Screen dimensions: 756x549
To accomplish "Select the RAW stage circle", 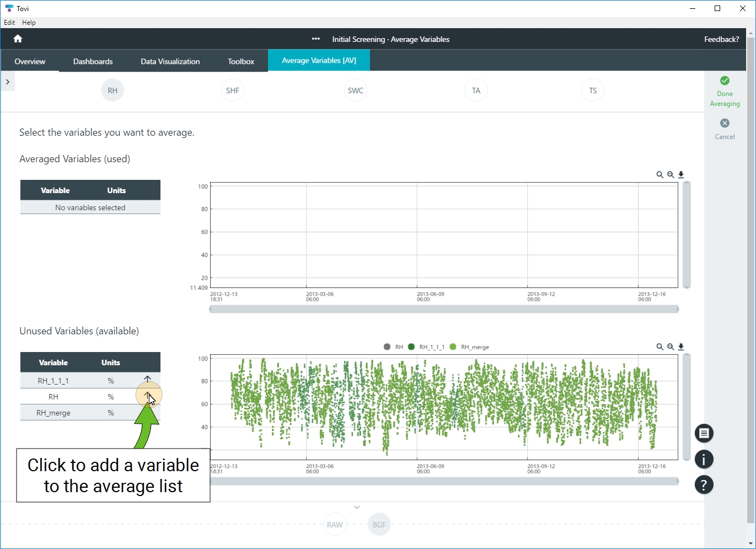I will 335,525.
